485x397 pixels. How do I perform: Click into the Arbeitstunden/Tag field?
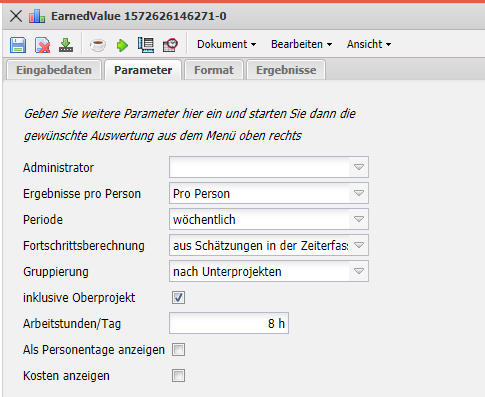tap(229, 323)
